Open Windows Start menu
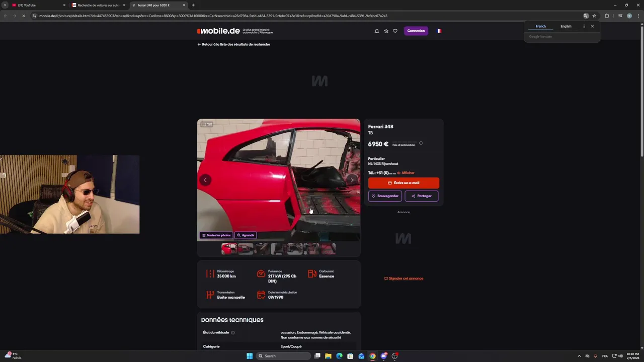 click(250, 356)
